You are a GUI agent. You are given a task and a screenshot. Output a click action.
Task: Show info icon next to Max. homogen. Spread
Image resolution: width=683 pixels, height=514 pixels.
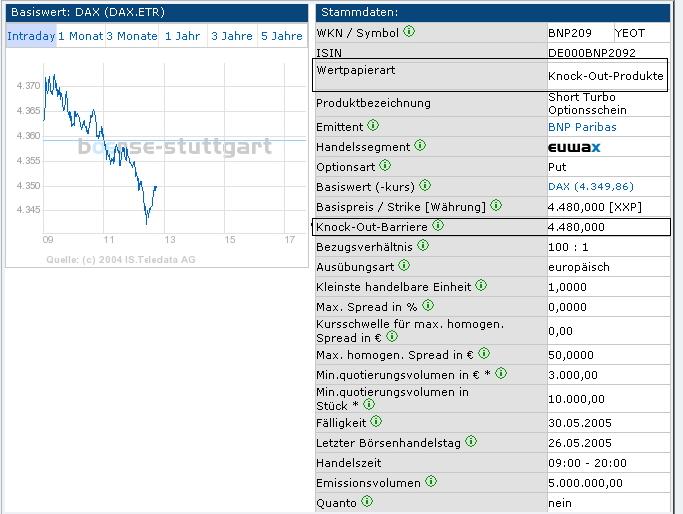[484, 354]
